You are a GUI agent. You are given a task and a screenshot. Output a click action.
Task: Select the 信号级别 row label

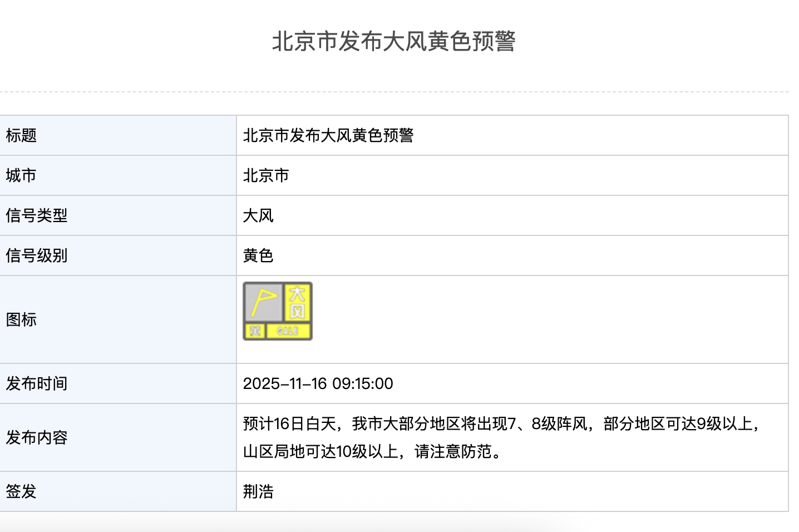tap(37, 255)
